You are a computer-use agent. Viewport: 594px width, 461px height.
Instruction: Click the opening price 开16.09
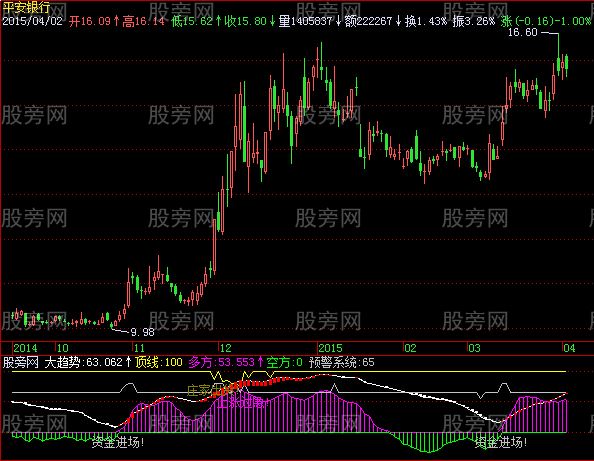tap(89, 21)
